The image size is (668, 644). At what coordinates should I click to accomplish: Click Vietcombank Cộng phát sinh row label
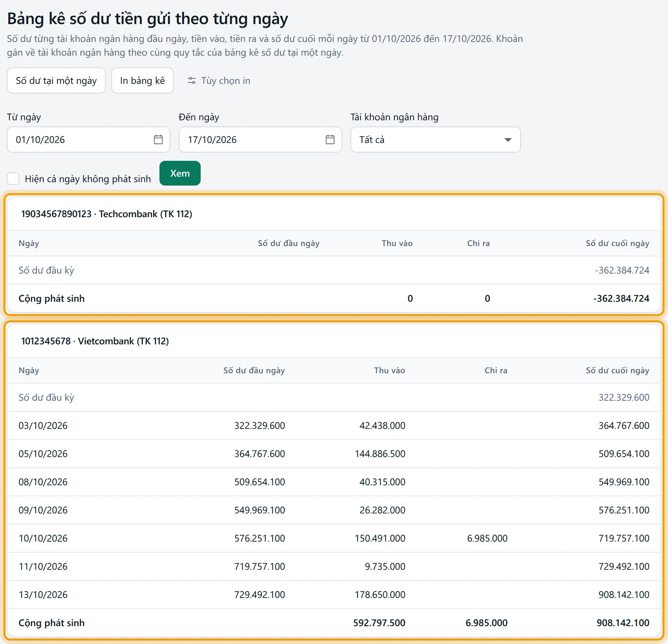[52, 623]
